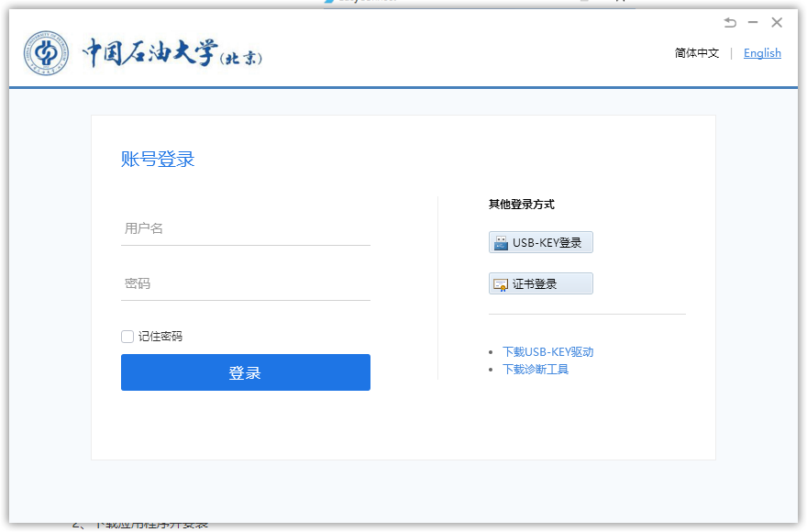Viewport: 807px width, 532px height.
Task: Click the undo/restore arrow icon near window controls
Action: (730, 22)
